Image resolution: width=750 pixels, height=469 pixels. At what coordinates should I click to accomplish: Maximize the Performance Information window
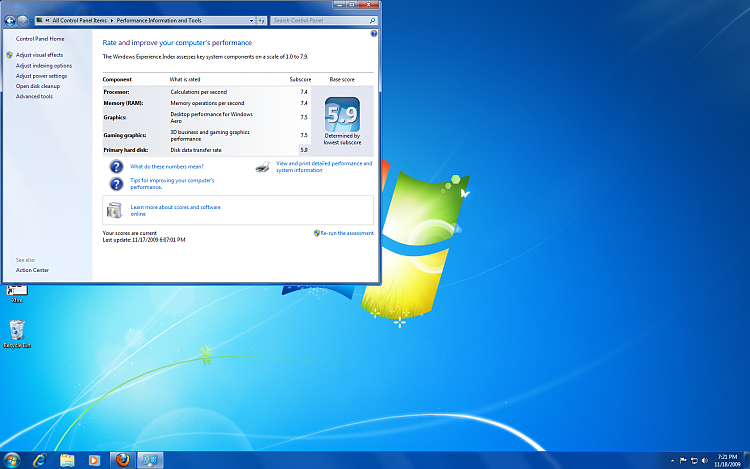coord(352,4)
